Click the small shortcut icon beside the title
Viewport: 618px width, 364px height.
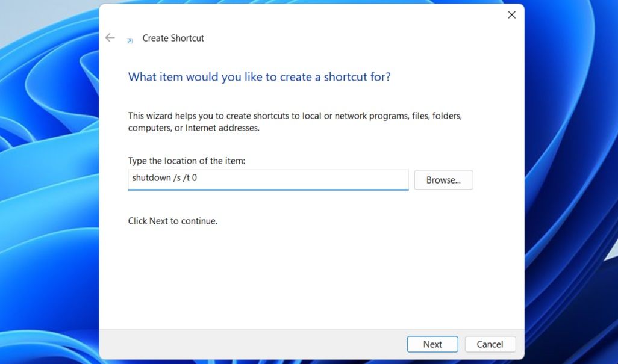click(129, 39)
